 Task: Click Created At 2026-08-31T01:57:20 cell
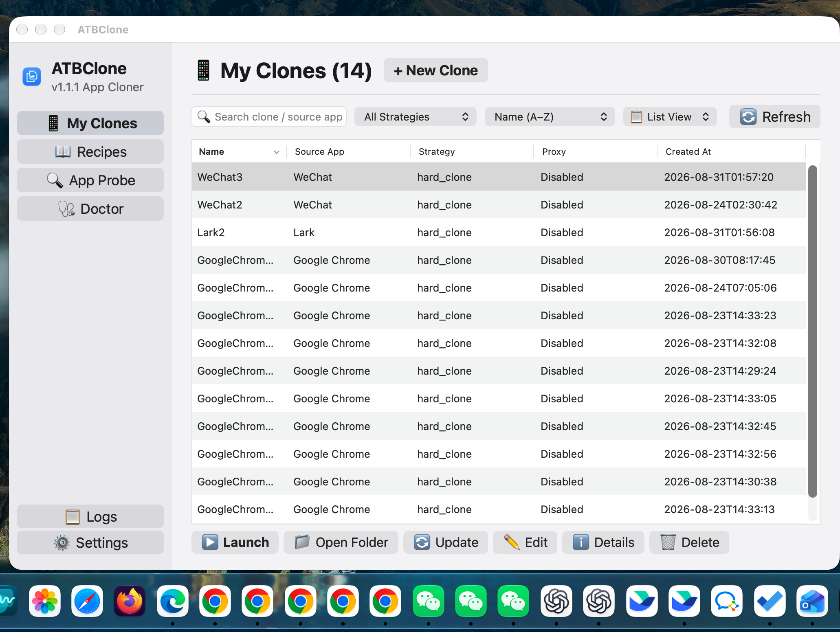point(719,177)
